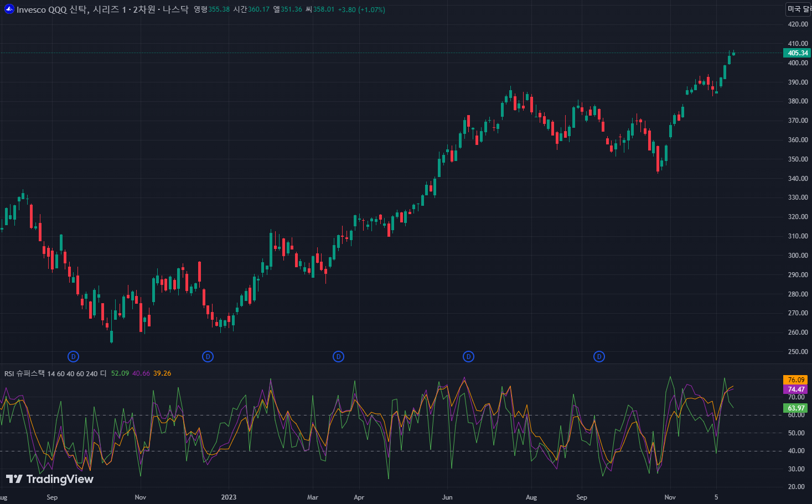Click the close value 358.01 in header
812x504 pixels.
324,9
